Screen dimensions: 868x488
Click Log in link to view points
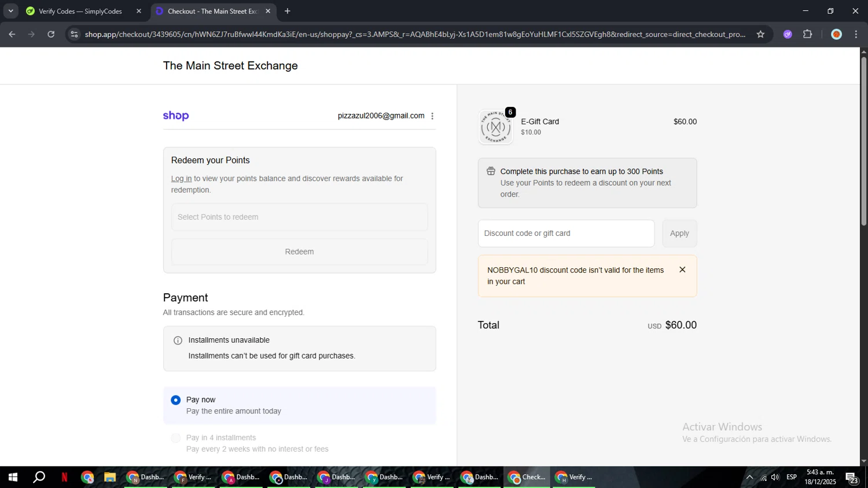181,179
